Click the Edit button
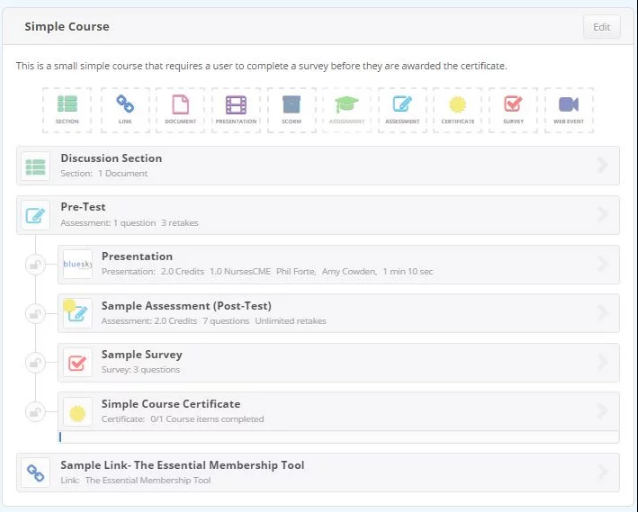The width and height of the screenshot is (638, 512). 601,27
